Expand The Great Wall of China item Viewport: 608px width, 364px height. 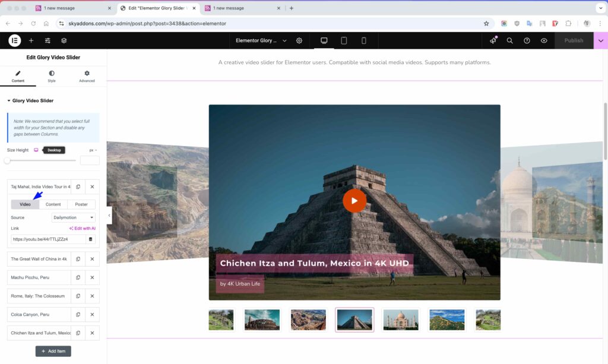click(39, 259)
